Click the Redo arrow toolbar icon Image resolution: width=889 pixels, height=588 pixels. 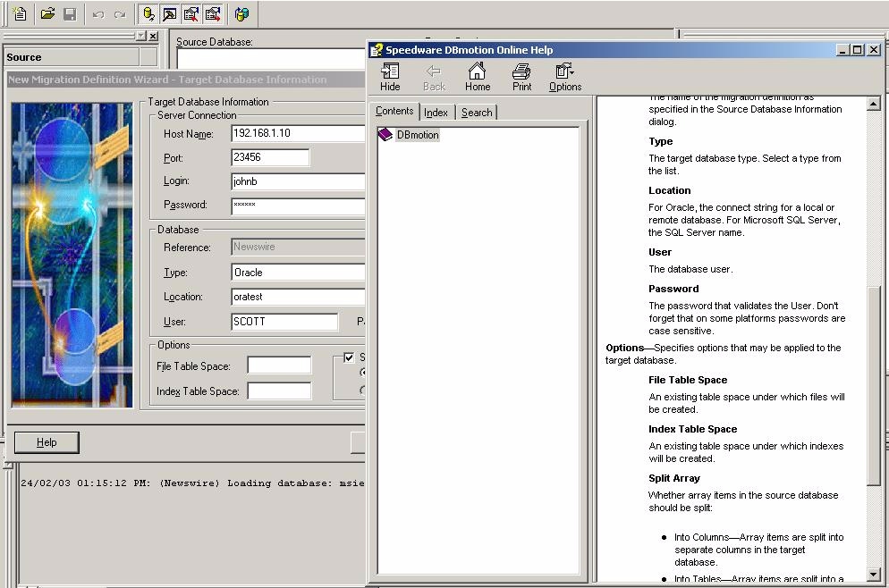pos(120,14)
